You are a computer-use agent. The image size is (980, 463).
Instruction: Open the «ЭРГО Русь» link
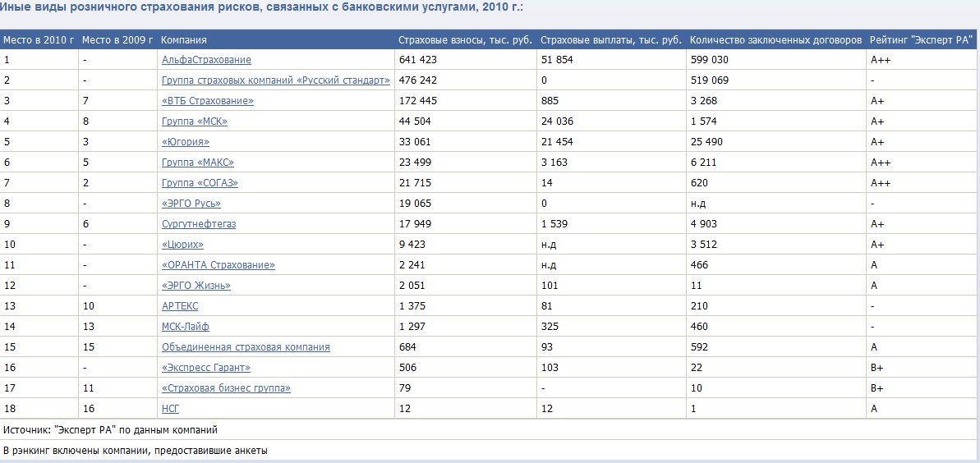pos(191,204)
